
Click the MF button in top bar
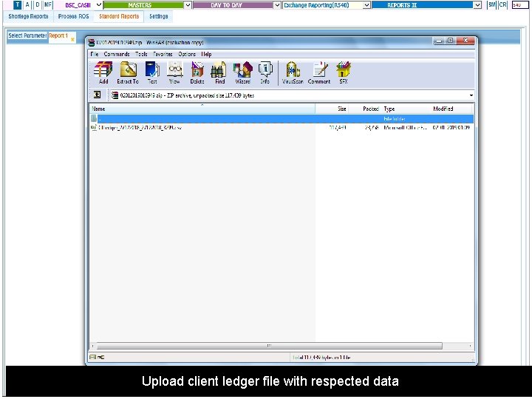48,5
